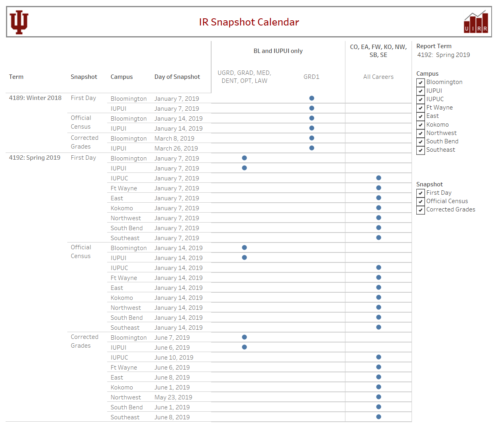This screenshot has width=498, height=448.
Task: Click the 'June 10, 2019' date cell
Action: point(174,358)
